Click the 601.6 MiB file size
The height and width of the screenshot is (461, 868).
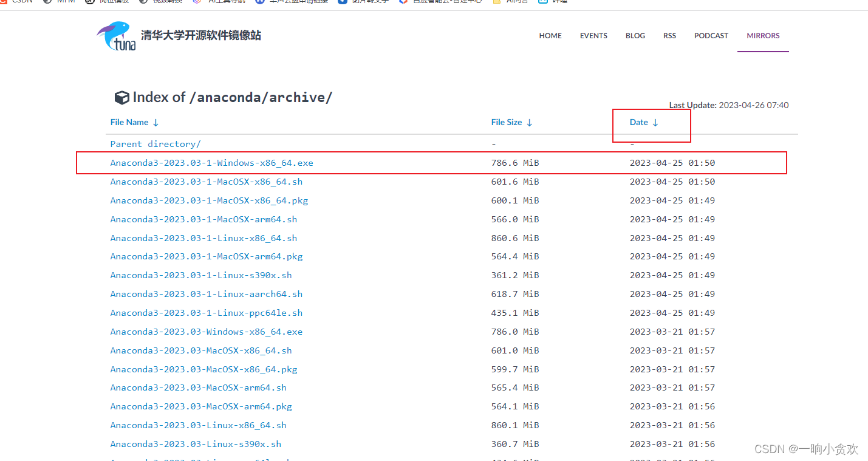tap(515, 182)
